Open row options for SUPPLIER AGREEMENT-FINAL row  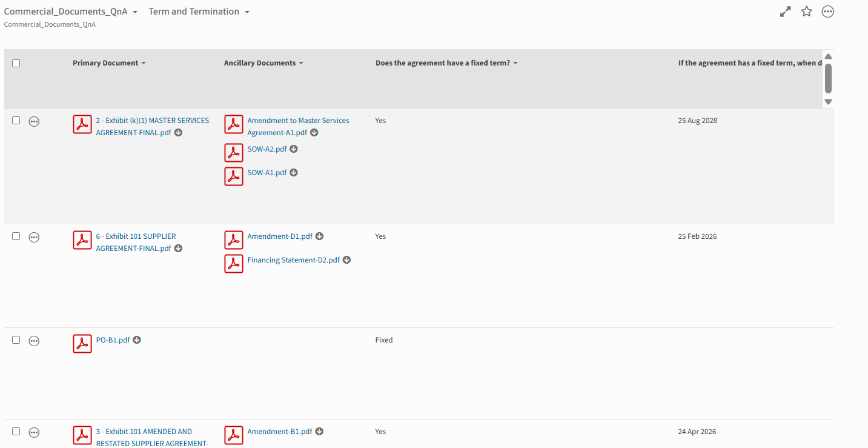(35, 238)
